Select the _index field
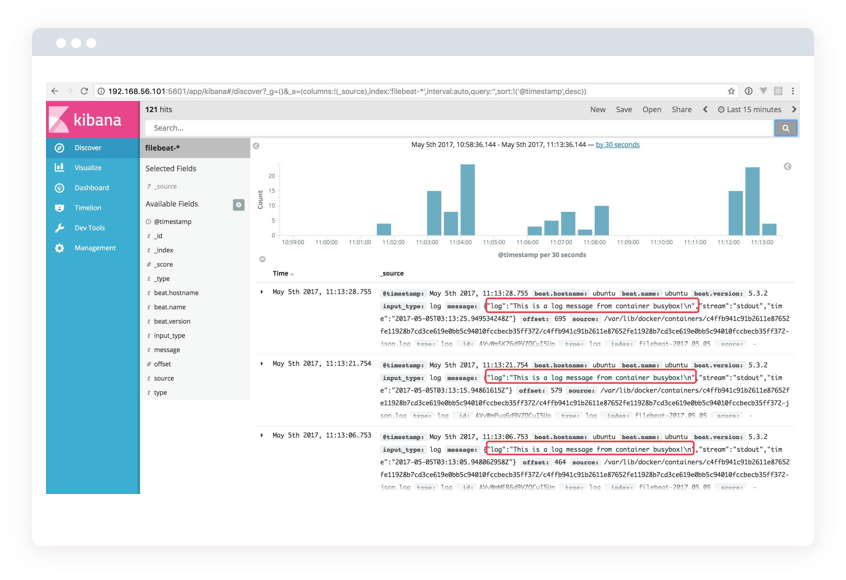 click(163, 250)
